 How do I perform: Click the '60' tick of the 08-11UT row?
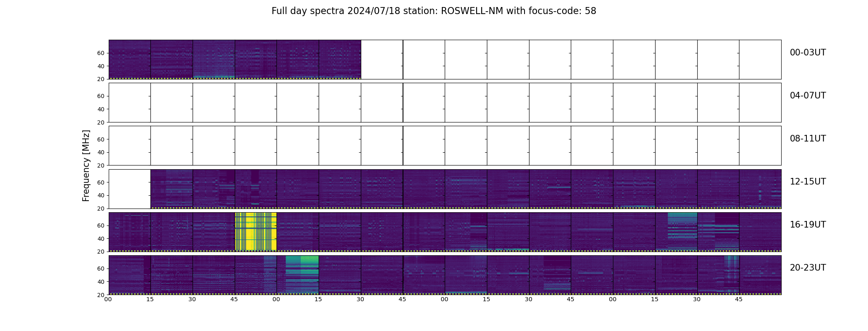101,139
